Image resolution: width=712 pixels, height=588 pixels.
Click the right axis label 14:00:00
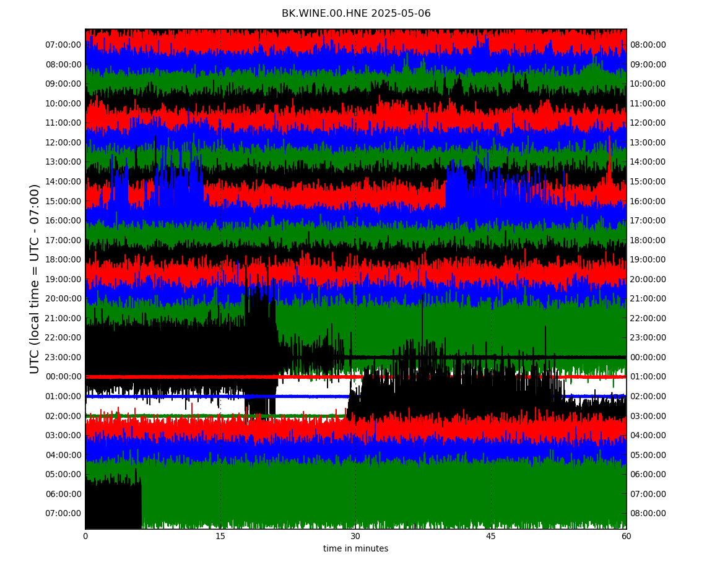click(648, 162)
